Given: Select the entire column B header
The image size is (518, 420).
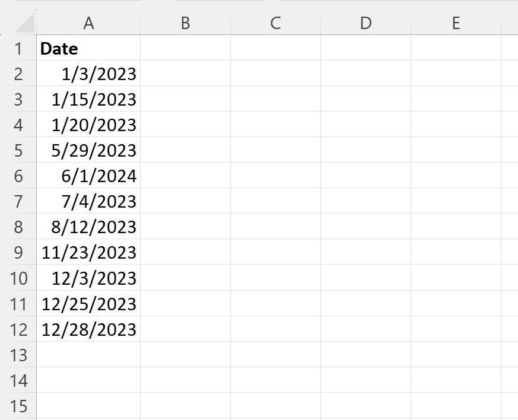Looking at the screenshot, I should pos(185,23).
